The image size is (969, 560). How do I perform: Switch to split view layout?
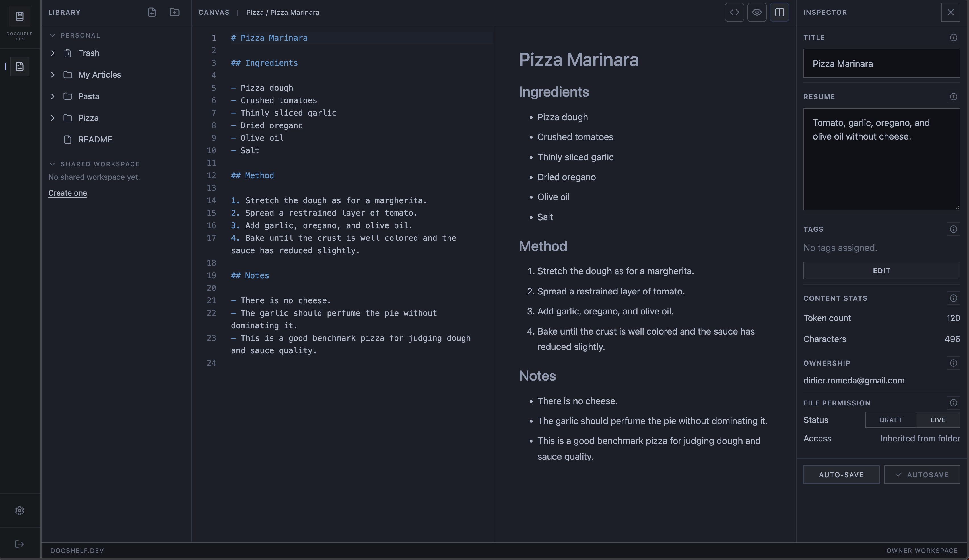pos(780,12)
